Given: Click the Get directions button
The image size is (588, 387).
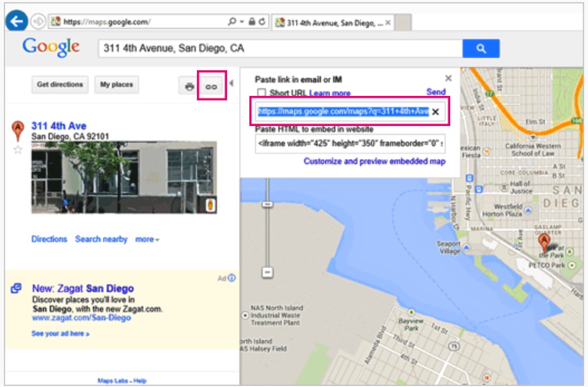Looking at the screenshot, I should (x=60, y=84).
